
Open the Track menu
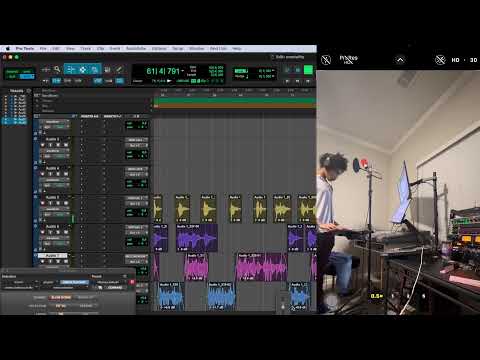coord(86,49)
